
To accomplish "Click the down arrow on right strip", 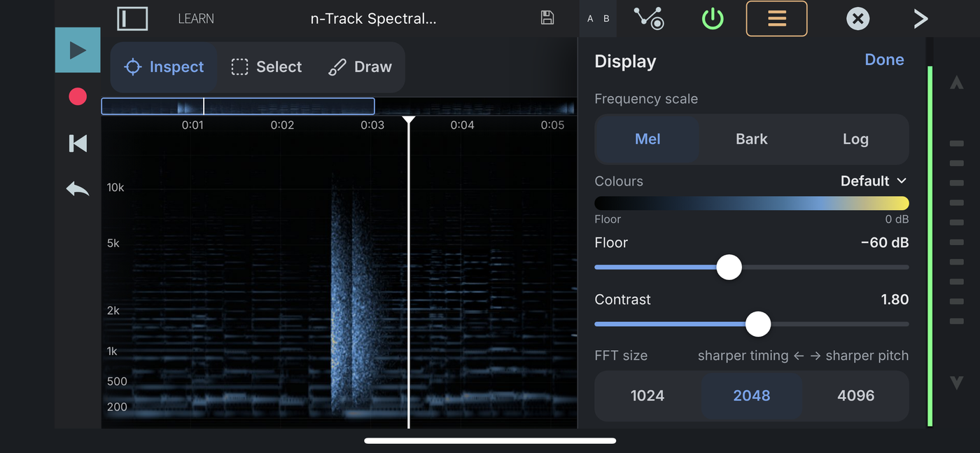I will click(x=957, y=382).
